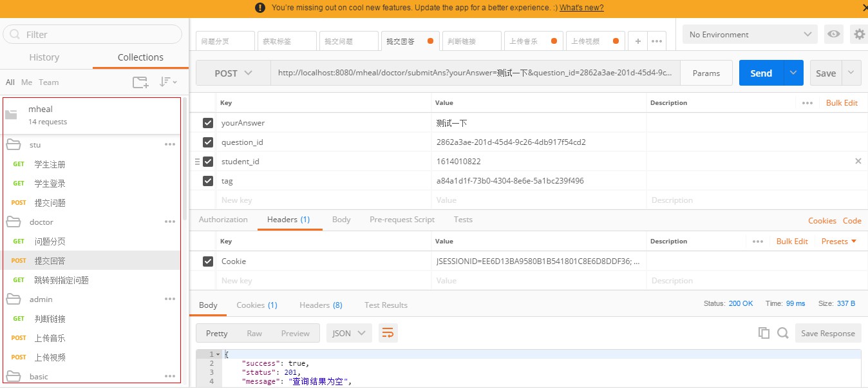Image resolution: width=868 pixels, height=389 pixels.
Task: Open the POST method dropdown
Action: tap(232, 73)
